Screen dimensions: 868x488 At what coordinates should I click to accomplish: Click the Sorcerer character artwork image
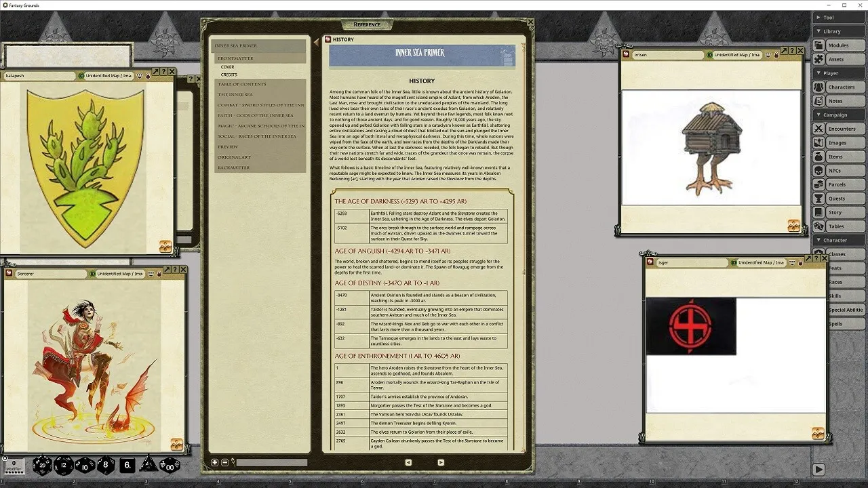point(94,366)
